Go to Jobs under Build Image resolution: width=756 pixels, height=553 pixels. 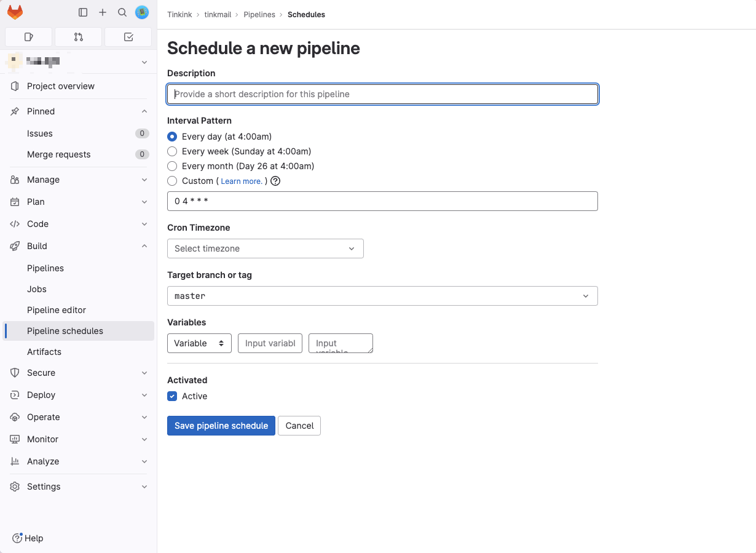click(79, 289)
